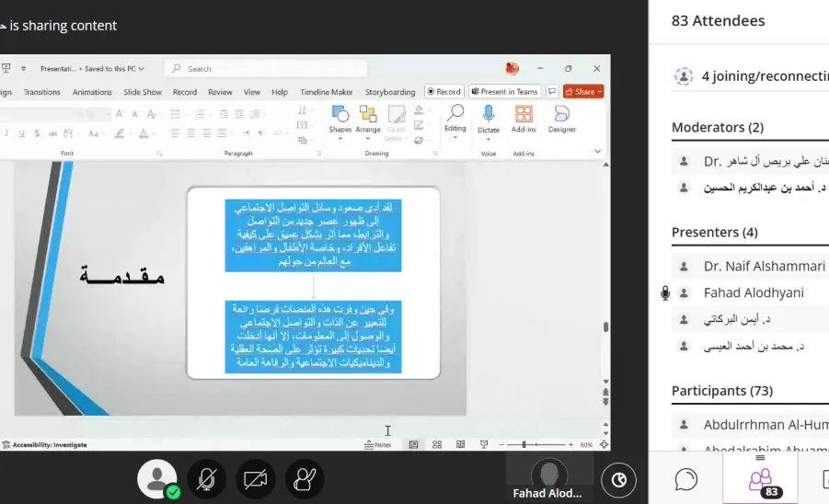Toggle bullet list in Paragraph group
The height and width of the screenshot is (504, 829).
(x=175, y=114)
